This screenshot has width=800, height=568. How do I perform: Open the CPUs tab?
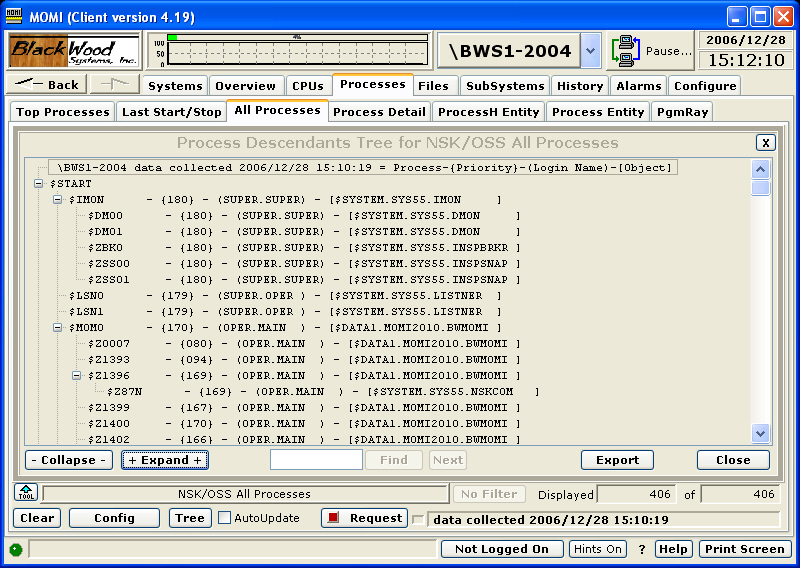point(308,86)
